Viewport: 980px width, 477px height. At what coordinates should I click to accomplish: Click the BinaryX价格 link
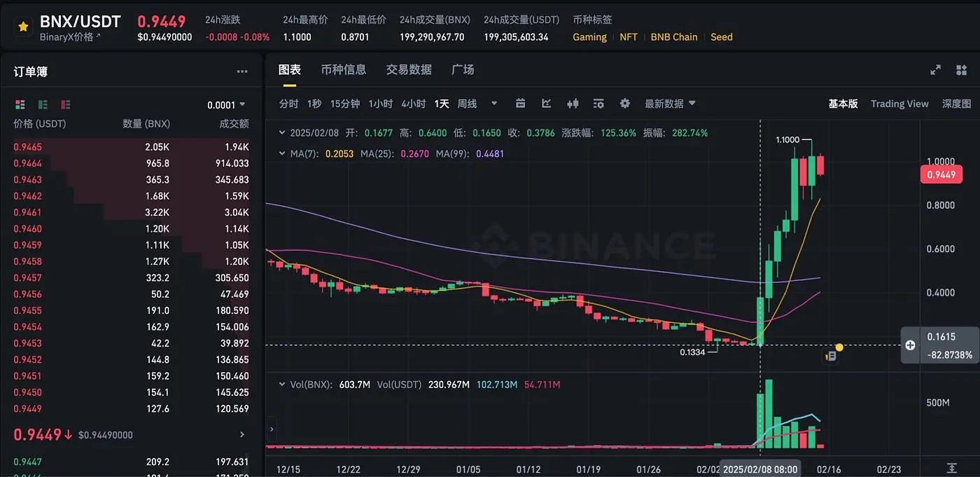coord(70,37)
